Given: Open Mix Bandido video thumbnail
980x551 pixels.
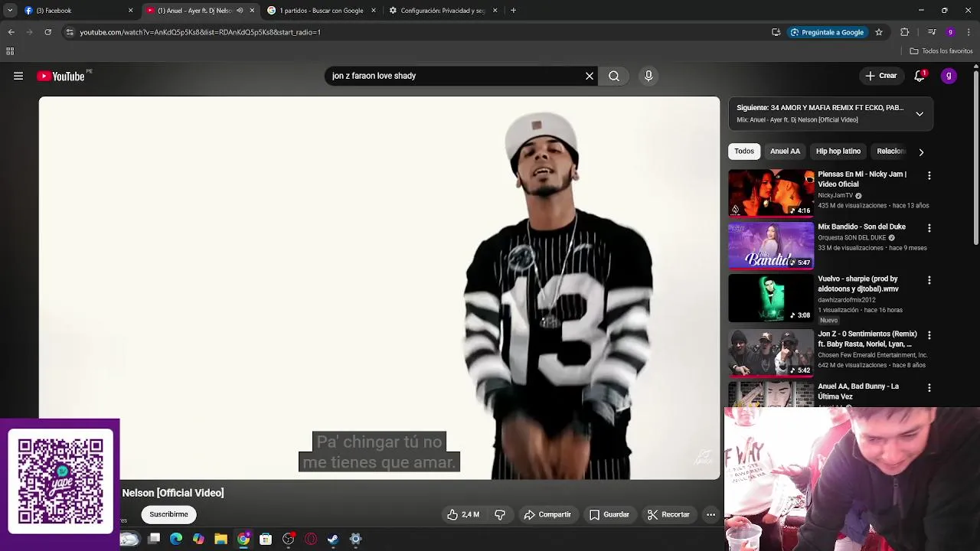Looking at the screenshot, I should pyautogui.click(x=771, y=246).
